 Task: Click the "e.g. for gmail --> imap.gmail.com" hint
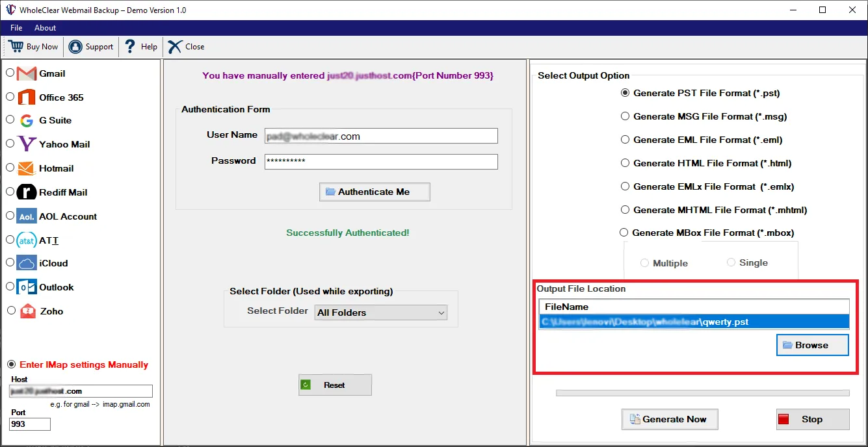(x=100, y=404)
